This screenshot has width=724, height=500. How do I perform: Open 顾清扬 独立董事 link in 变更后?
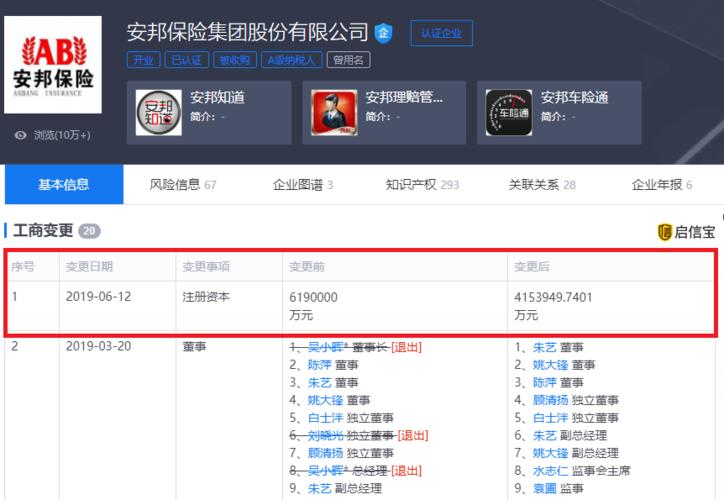tap(550, 400)
